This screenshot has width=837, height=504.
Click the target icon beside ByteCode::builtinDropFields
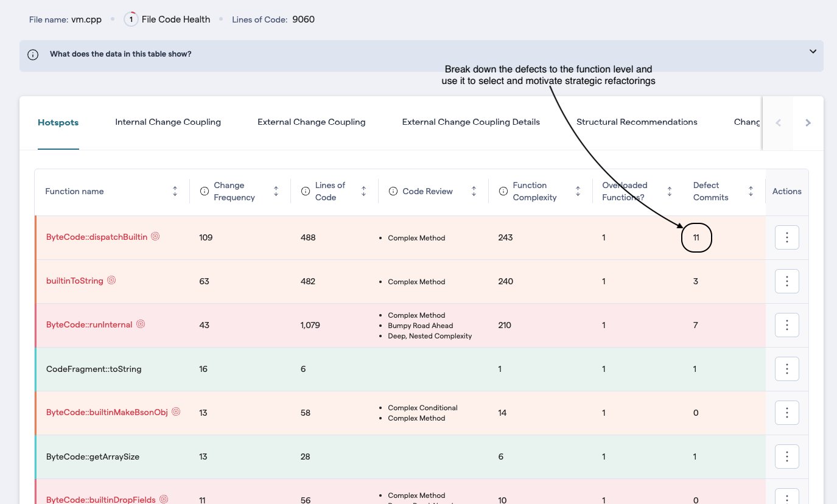(164, 499)
